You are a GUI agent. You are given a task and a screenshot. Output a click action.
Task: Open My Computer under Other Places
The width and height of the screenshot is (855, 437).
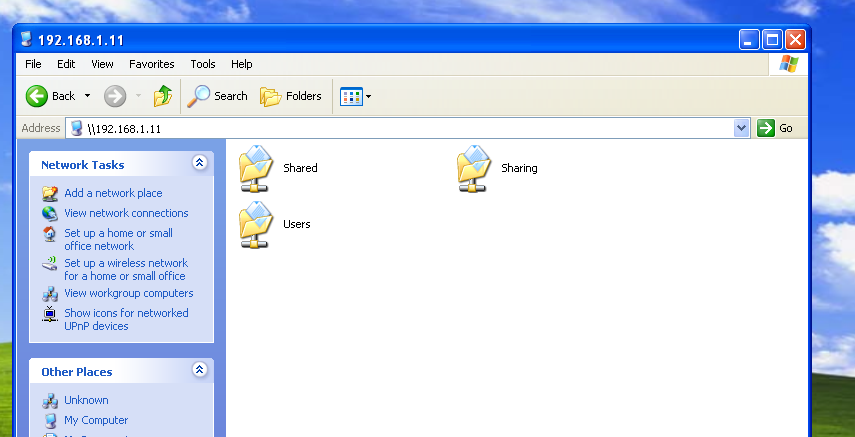click(x=96, y=421)
